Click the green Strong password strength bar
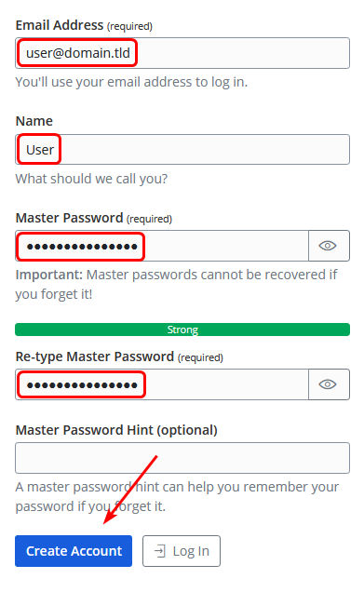364x592 pixels. click(x=182, y=330)
